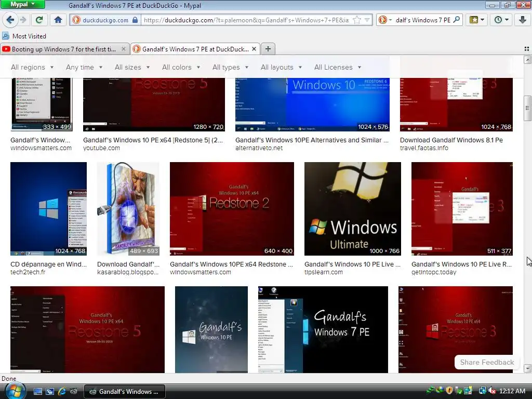Launch Mypal raccoon quick launch icon

73,391
